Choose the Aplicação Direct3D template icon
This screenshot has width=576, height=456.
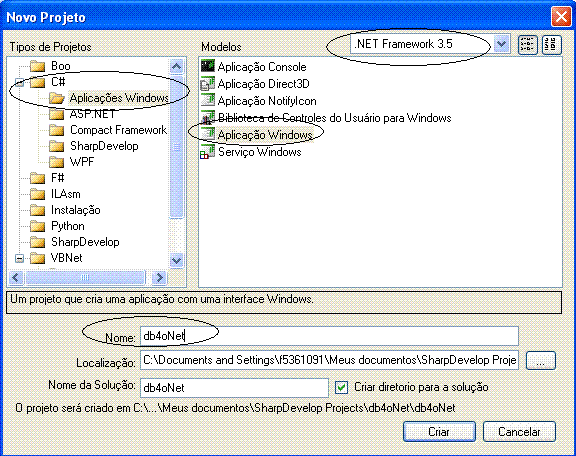point(208,83)
